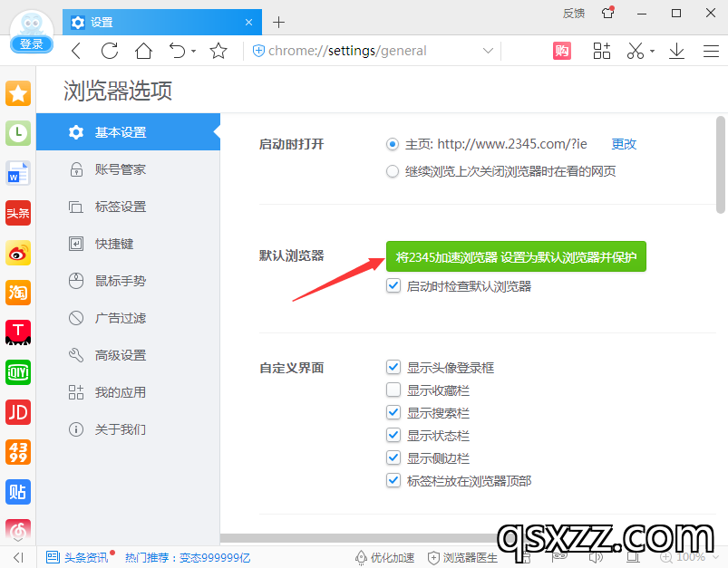Click the scissors screenshot tool
The width and height of the screenshot is (728, 568).
click(636, 51)
